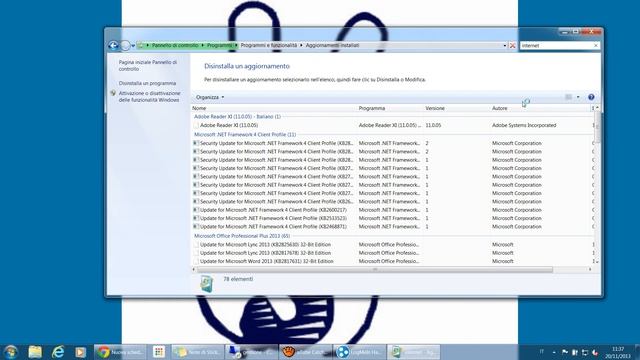Click the Action Center flag tray icon

pyautogui.click(x=565, y=352)
